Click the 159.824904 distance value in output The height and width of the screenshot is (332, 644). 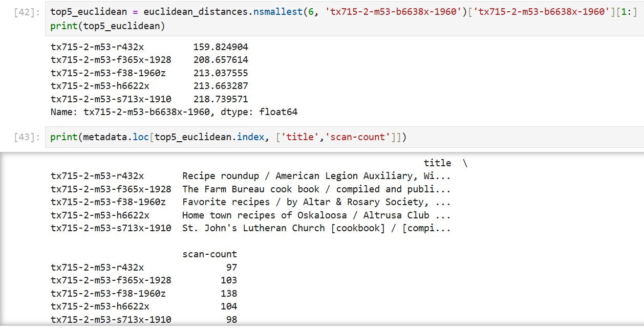click(221, 47)
